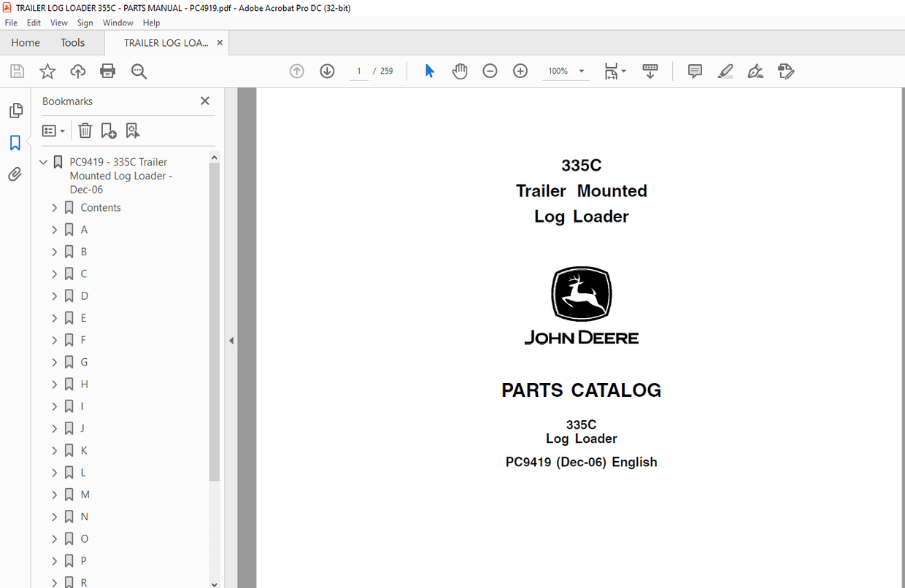
Task: Collapse the PC9419 335C Trailer bookmark
Action: pos(44,161)
